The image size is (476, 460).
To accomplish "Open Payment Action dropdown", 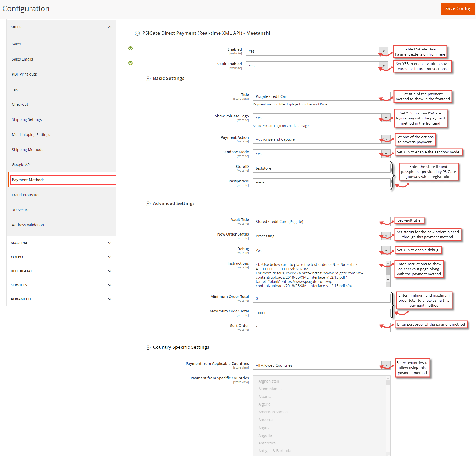I will [321, 139].
